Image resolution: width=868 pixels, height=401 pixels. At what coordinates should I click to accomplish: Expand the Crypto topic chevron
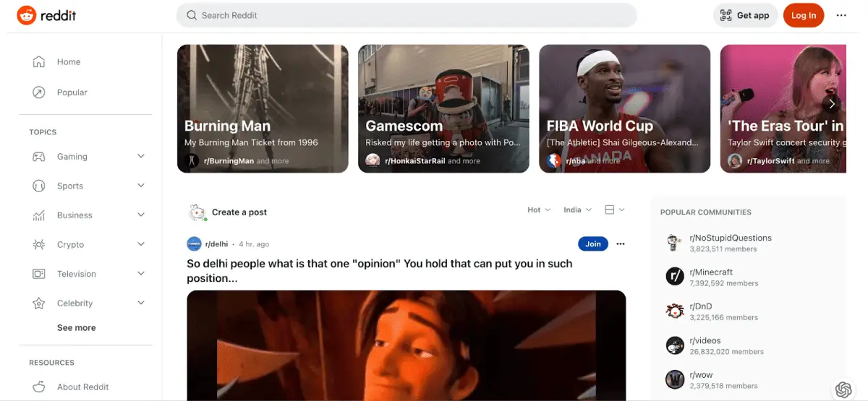tap(141, 245)
